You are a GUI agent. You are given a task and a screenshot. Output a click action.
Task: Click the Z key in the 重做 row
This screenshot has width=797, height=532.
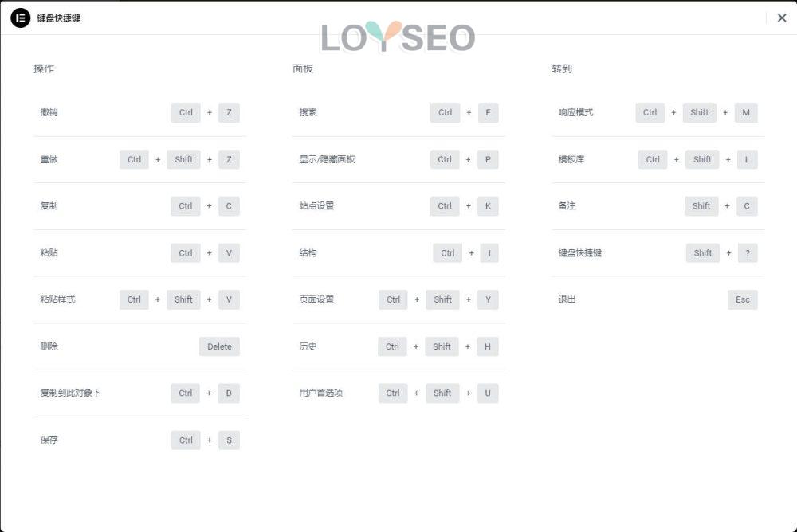(230, 159)
